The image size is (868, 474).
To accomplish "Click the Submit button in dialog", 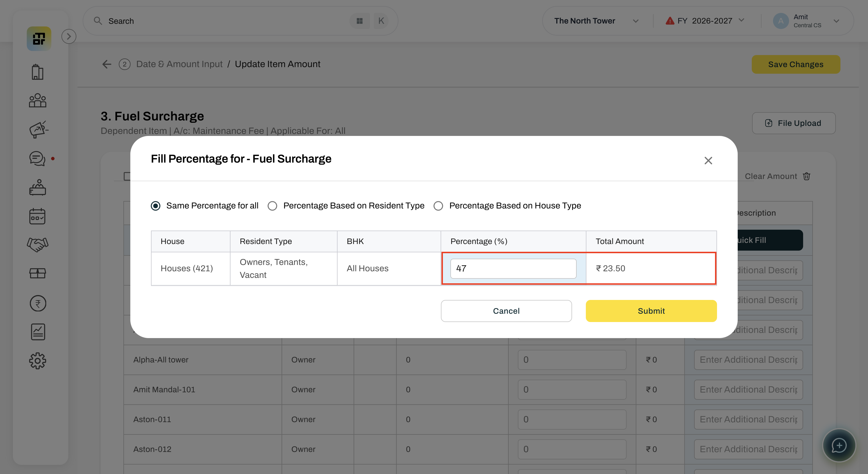I will click(651, 311).
